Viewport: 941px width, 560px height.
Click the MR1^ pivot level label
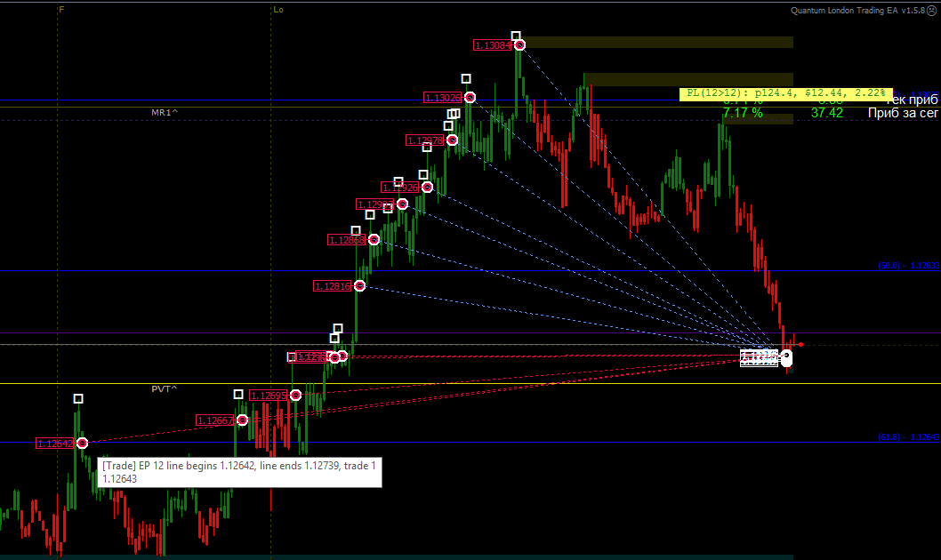pyautogui.click(x=165, y=112)
